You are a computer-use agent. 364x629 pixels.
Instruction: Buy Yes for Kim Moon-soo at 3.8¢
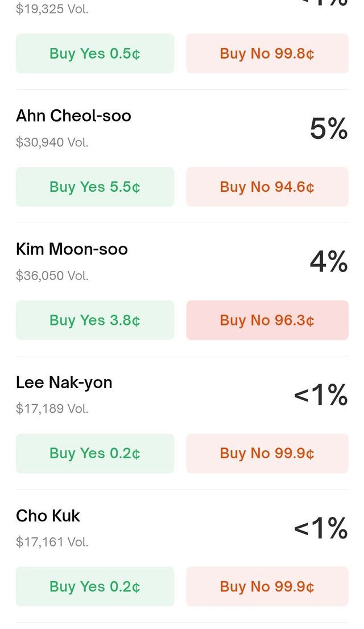pyautogui.click(x=95, y=320)
